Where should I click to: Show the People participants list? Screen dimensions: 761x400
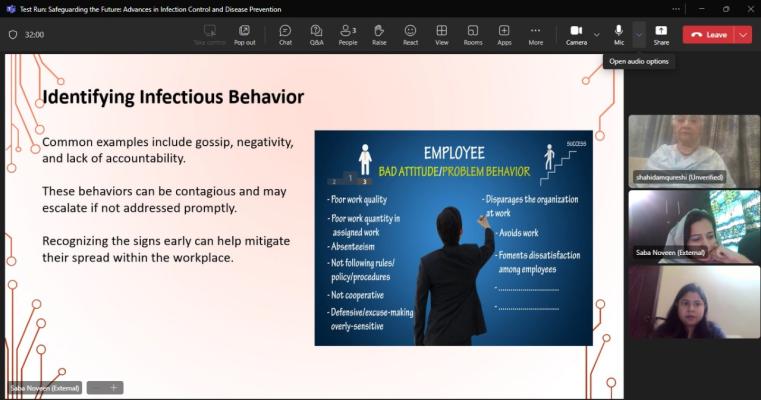pyautogui.click(x=347, y=34)
